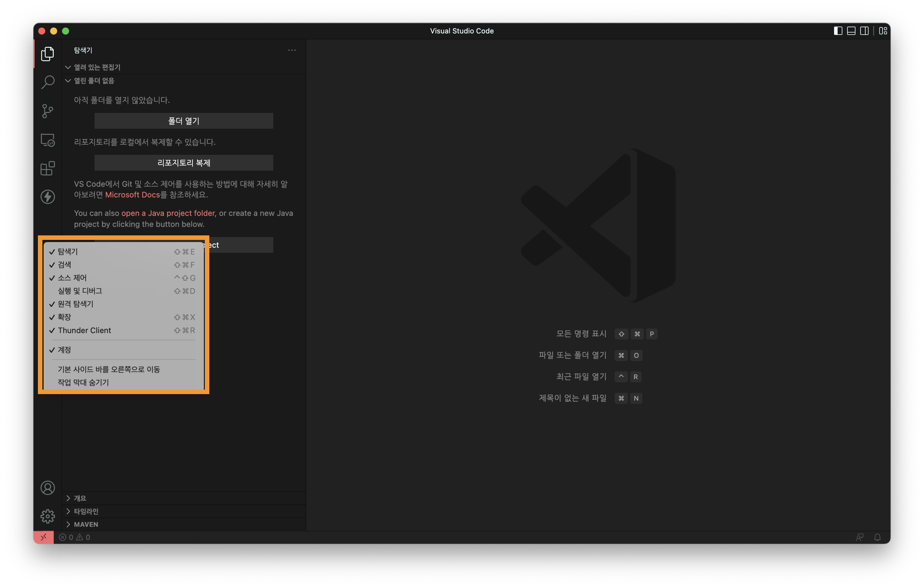Open the Accounts profile icon
The width and height of the screenshot is (924, 588).
click(x=47, y=488)
